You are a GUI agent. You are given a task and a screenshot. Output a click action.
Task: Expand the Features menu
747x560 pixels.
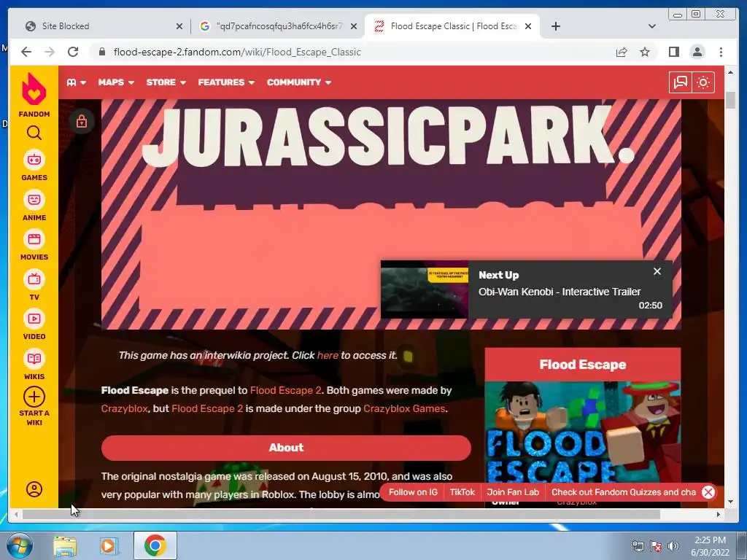[226, 82]
